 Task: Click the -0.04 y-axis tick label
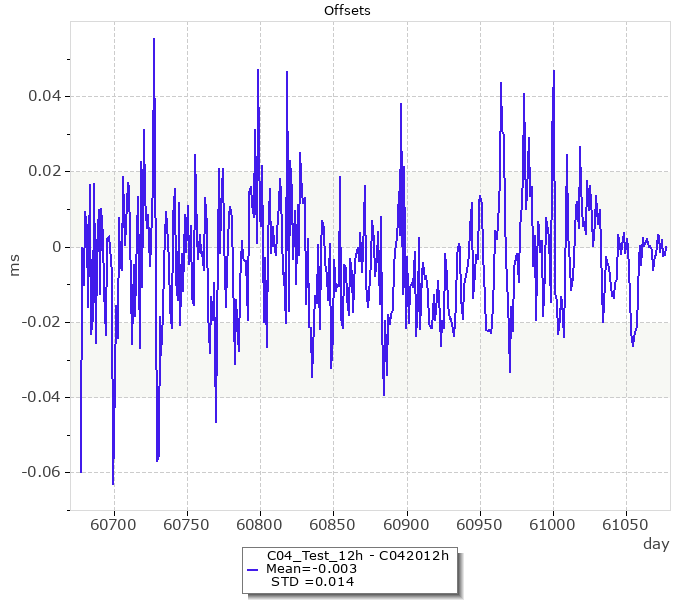pyautogui.click(x=38, y=397)
